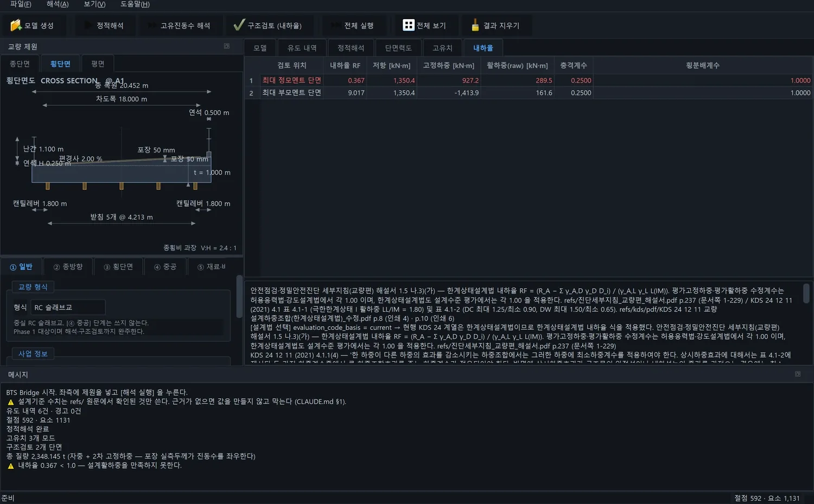Image resolution: width=814 pixels, height=504 pixels.
Task: Sort by the 내하율 RF column header
Action: coord(345,66)
